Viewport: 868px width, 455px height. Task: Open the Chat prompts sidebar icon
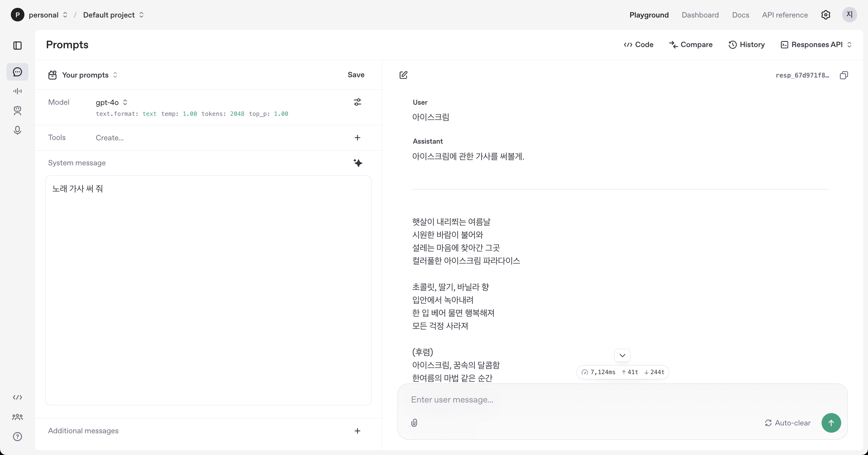(x=17, y=72)
